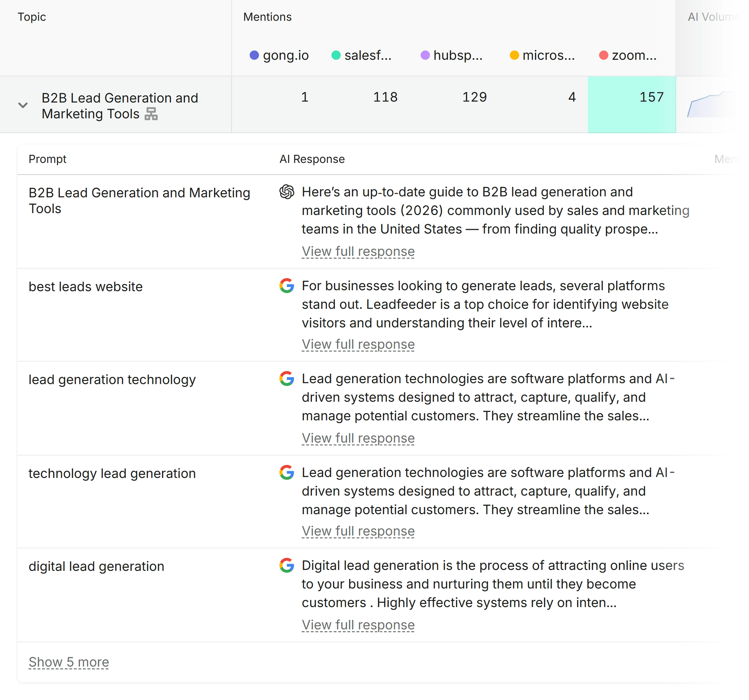
Task: Click the hubsp... lilac legend dot
Action: tap(425, 55)
